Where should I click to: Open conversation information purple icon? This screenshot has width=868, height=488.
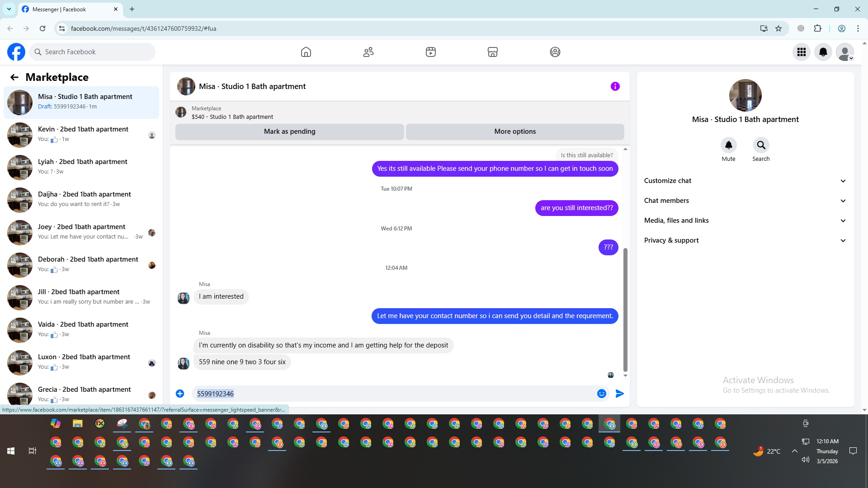[x=615, y=86]
